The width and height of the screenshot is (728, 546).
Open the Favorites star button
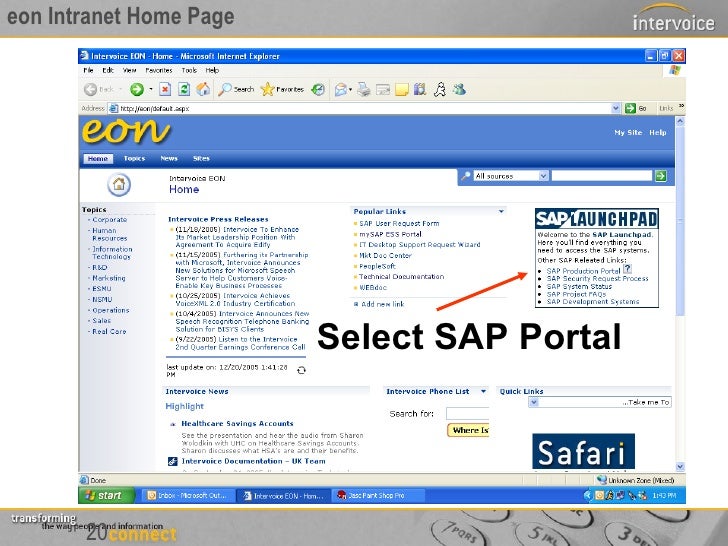[282, 89]
